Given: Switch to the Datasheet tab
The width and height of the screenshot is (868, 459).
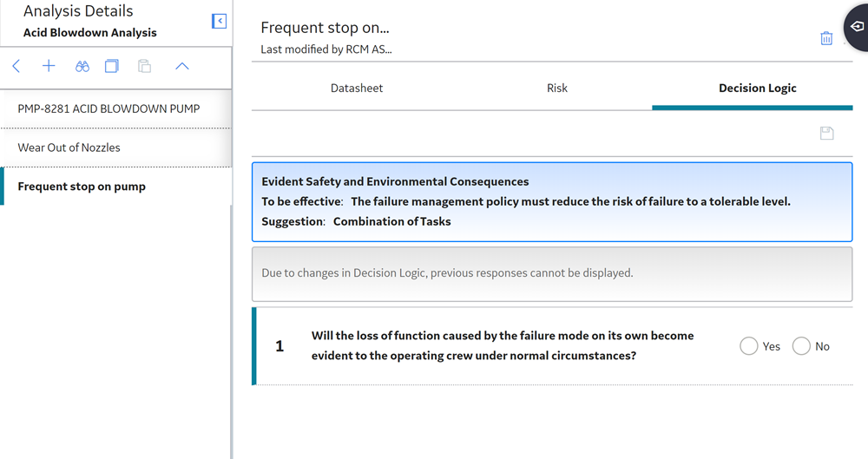Looking at the screenshot, I should pyautogui.click(x=357, y=88).
